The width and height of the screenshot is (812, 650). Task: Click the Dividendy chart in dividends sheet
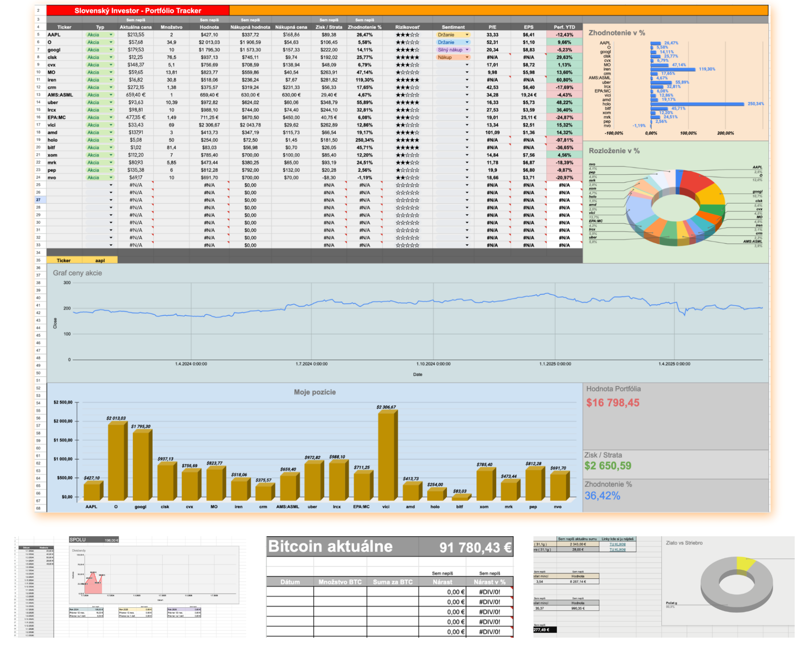[x=154, y=575]
